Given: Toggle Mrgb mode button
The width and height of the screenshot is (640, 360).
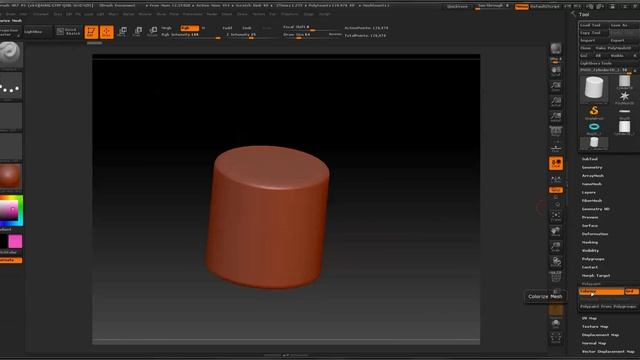Looking at the screenshot, I should (167, 28).
